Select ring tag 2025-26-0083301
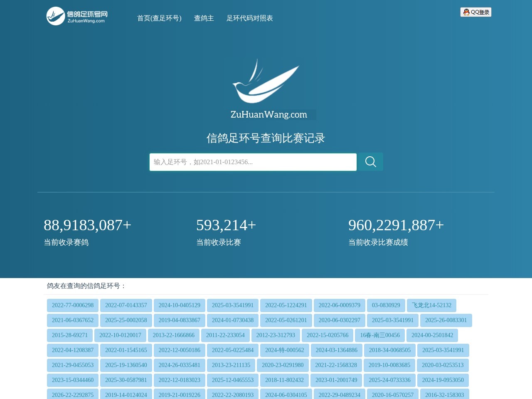 (x=446, y=320)
